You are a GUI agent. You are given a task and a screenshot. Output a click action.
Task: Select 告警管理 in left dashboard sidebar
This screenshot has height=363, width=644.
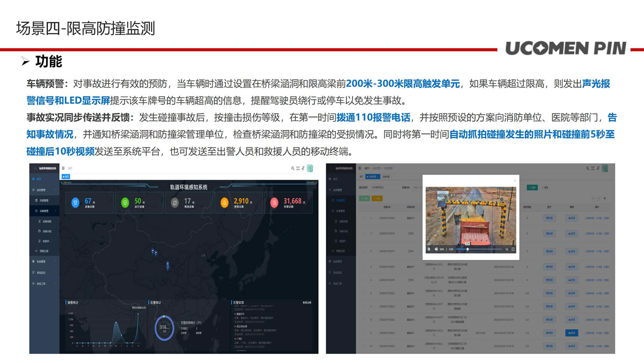pyautogui.click(x=45, y=200)
